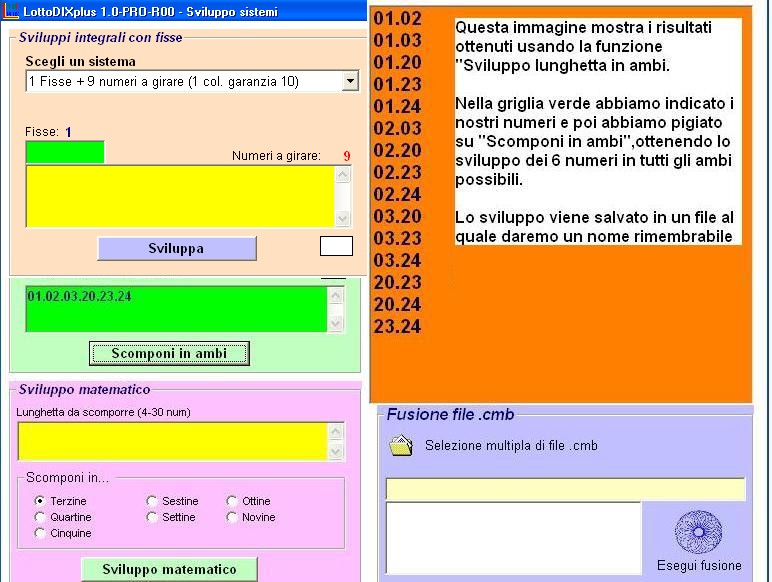Click the spiral Esegui fusione icon
The image size is (772, 582).
click(698, 532)
